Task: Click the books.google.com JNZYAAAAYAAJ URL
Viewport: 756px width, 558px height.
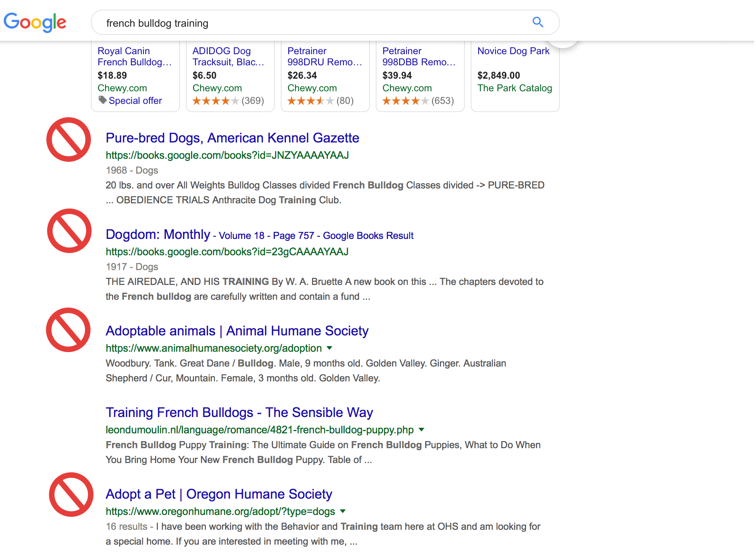Action: tap(227, 155)
